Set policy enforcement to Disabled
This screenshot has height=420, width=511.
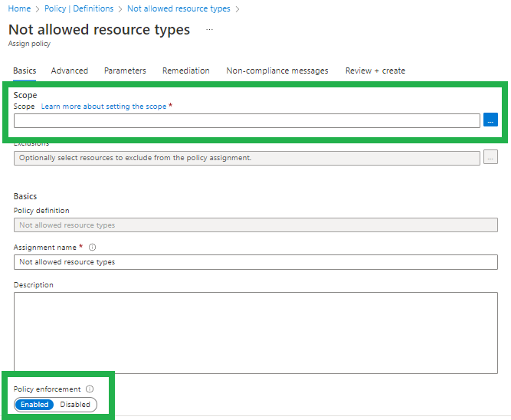click(x=75, y=405)
